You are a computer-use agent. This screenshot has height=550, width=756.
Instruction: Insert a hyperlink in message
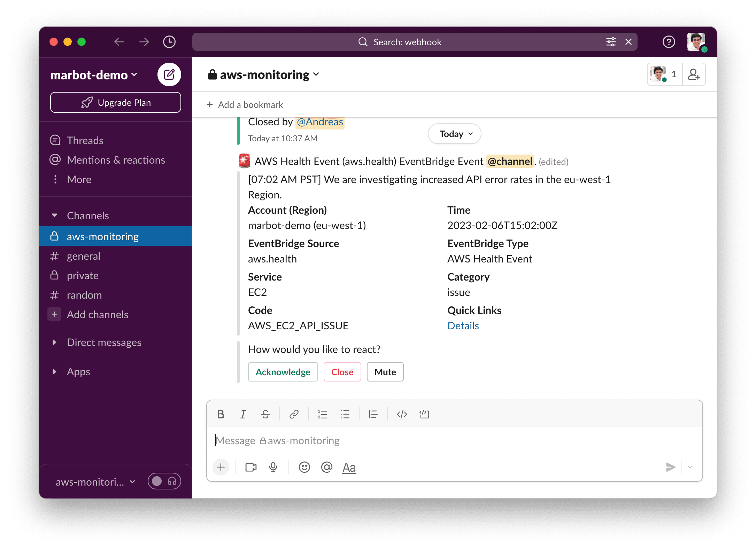pyautogui.click(x=293, y=415)
